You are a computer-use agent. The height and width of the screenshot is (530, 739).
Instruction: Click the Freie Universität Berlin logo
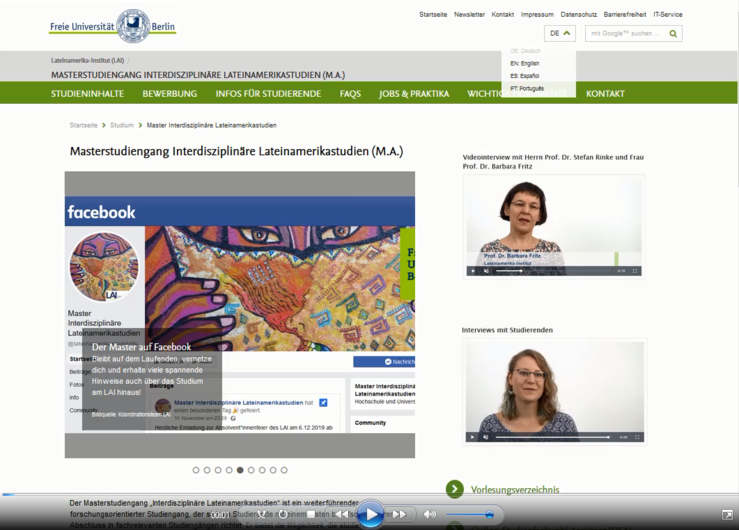[x=112, y=26]
